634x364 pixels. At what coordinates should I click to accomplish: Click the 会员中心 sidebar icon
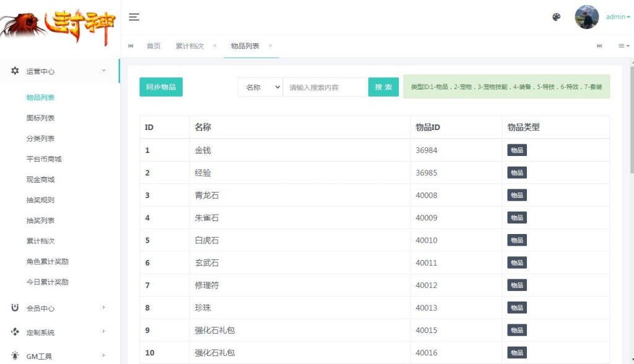15,308
